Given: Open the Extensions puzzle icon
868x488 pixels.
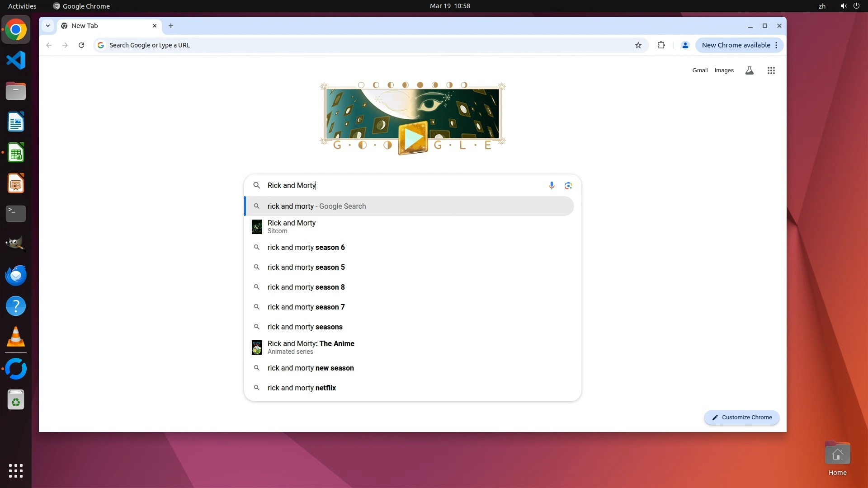Looking at the screenshot, I should pyautogui.click(x=661, y=45).
